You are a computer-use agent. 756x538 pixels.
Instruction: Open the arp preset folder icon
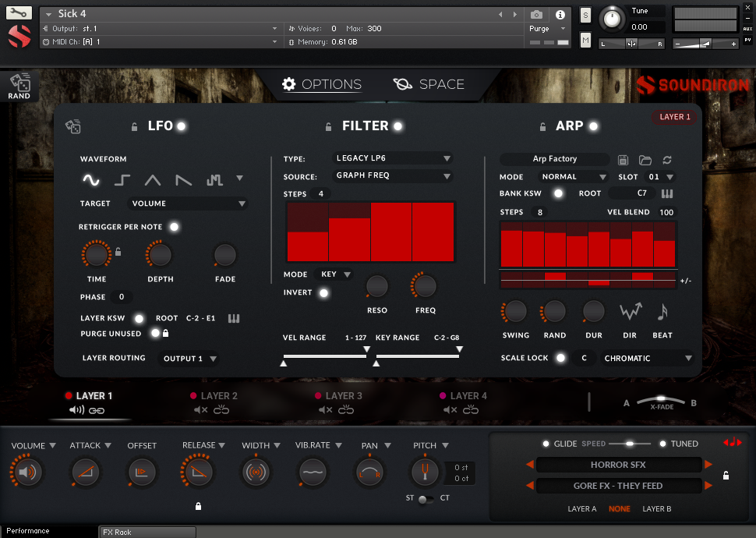tap(645, 160)
